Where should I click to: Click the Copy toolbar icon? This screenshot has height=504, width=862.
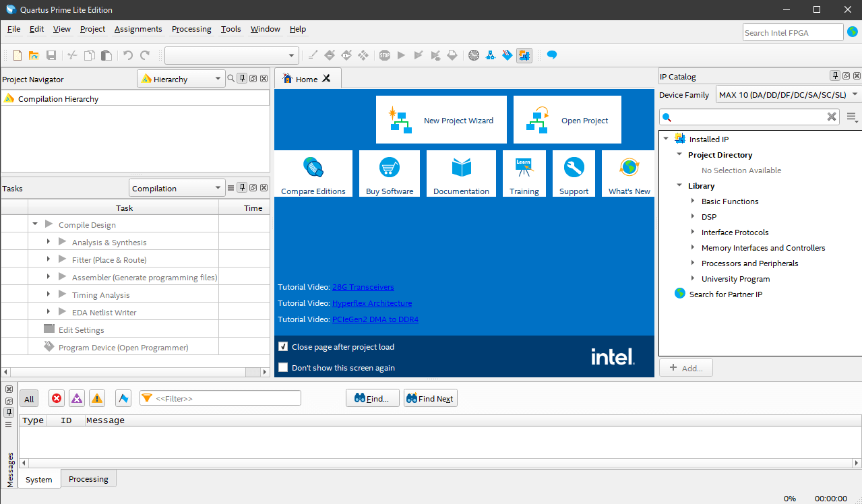pos(89,55)
